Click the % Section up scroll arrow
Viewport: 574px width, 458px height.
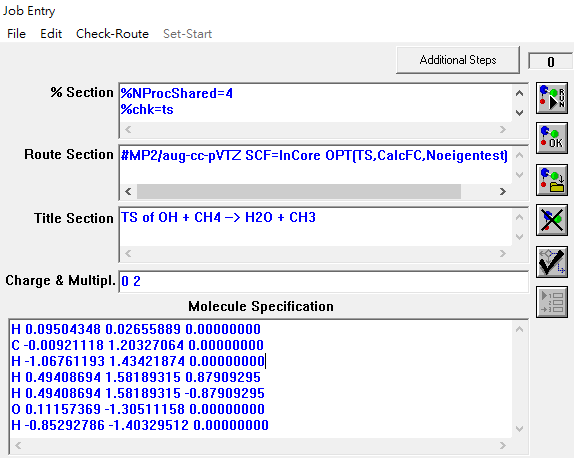point(519,93)
